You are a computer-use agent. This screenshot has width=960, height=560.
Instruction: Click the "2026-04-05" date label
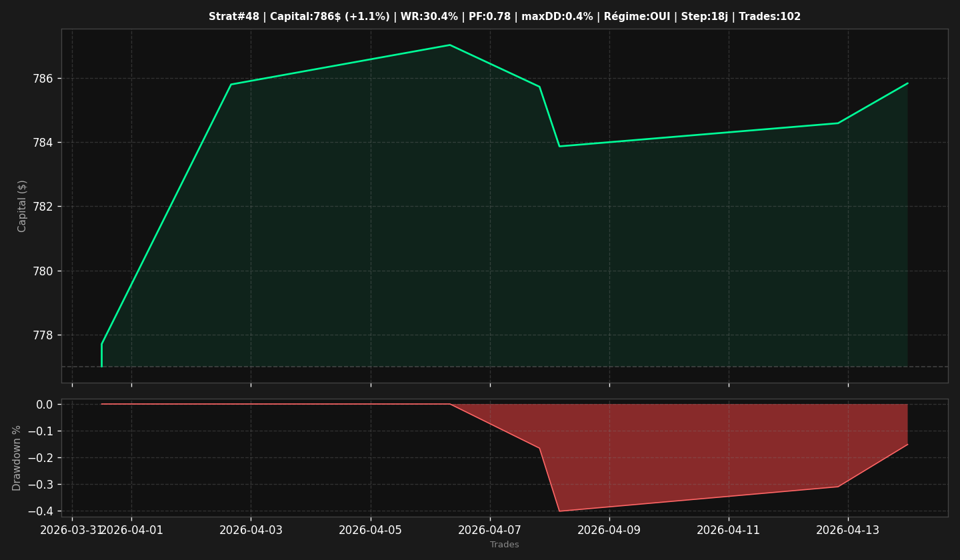[370, 531]
